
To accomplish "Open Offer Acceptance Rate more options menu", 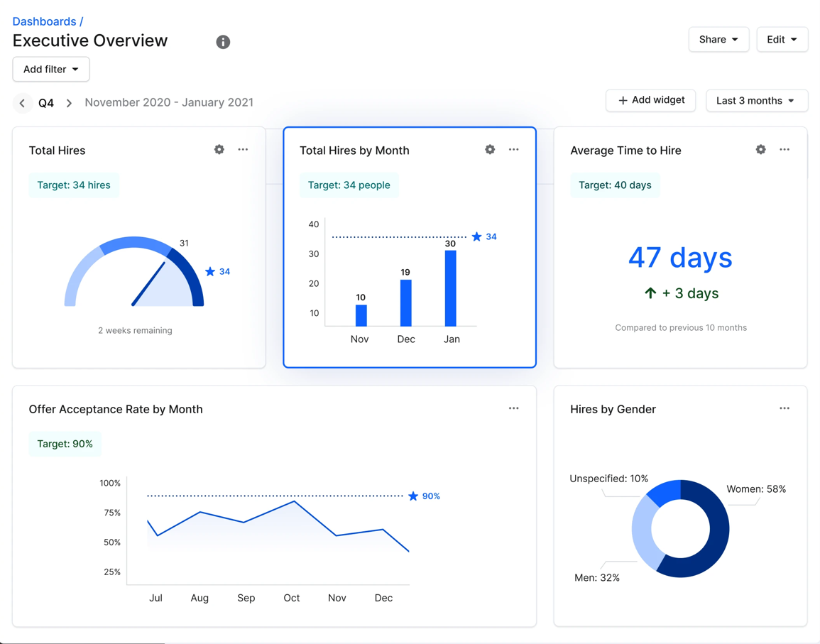I will [x=514, y=408].
